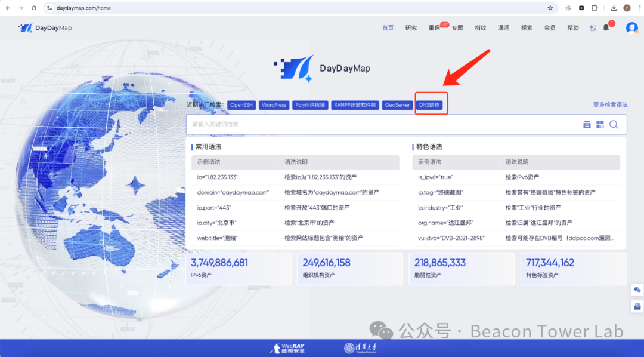Viewport: 644px width, 357px height.
Task: Open the user account avatar in header
Action: (631, 28)
